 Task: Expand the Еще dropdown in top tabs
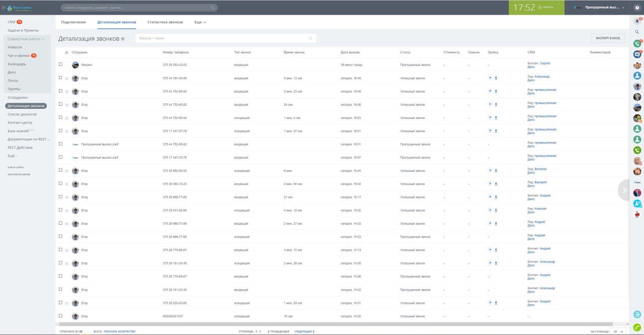(x=200, y=22)
